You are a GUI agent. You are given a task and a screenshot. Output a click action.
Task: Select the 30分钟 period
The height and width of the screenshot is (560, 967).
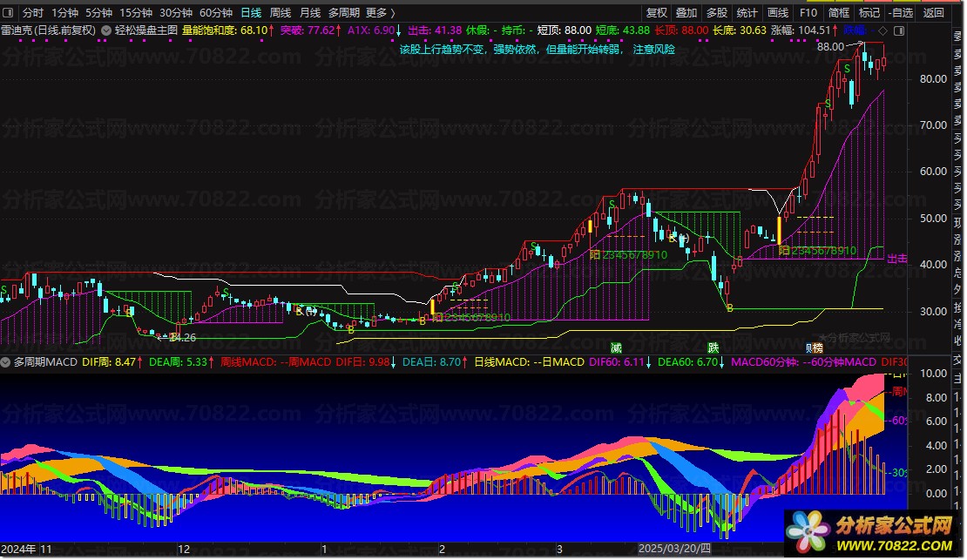pyautogui.click(x=175, y=12)
